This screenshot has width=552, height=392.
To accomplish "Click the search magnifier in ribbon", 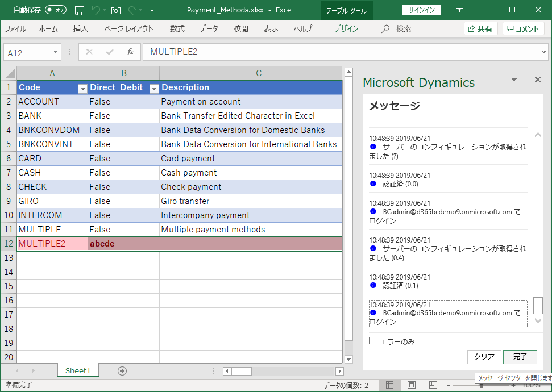I will (386, 29).
